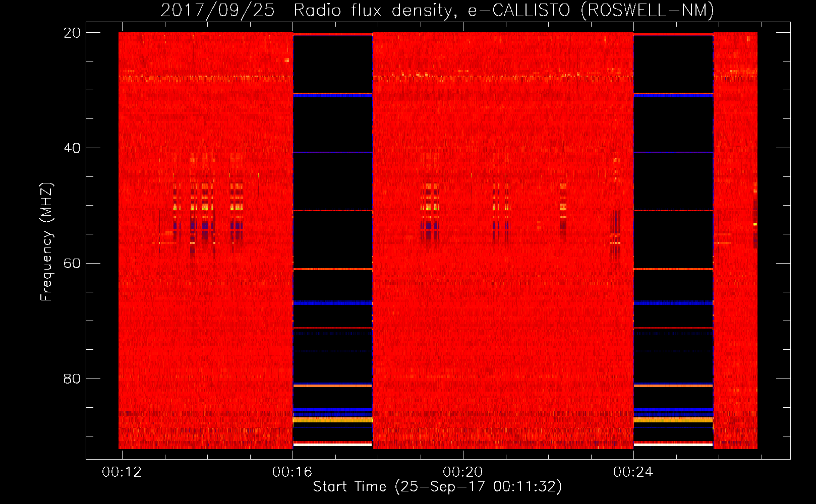Click the Start Time axis caption
816x504 pixels.
(x=437, y=487)
